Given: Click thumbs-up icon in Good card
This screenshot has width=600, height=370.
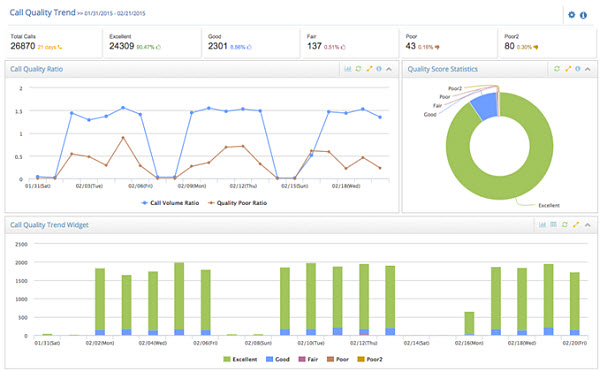Looking at the screenshot, I should pos(249,47).
